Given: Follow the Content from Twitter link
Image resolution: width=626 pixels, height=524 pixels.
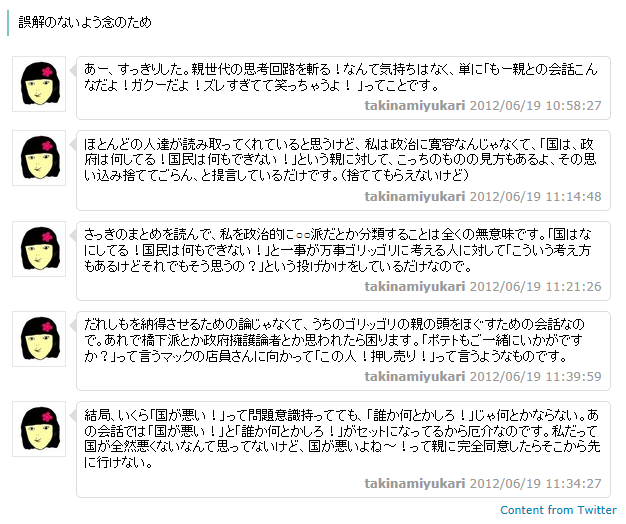Looking at the screenshot, I should 558,510.
